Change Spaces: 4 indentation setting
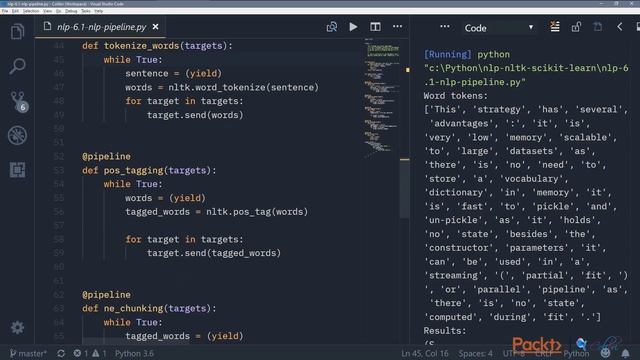 point(475,353)
